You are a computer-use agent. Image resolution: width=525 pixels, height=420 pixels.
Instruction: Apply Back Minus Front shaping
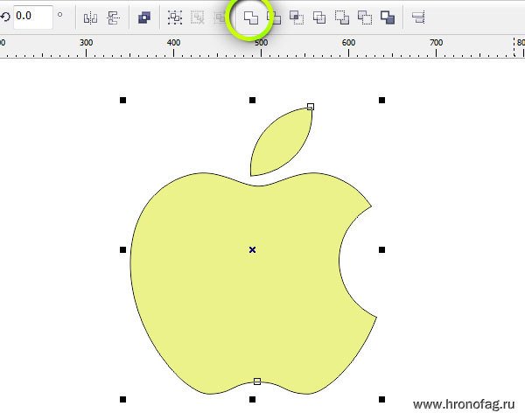[365, 17]
